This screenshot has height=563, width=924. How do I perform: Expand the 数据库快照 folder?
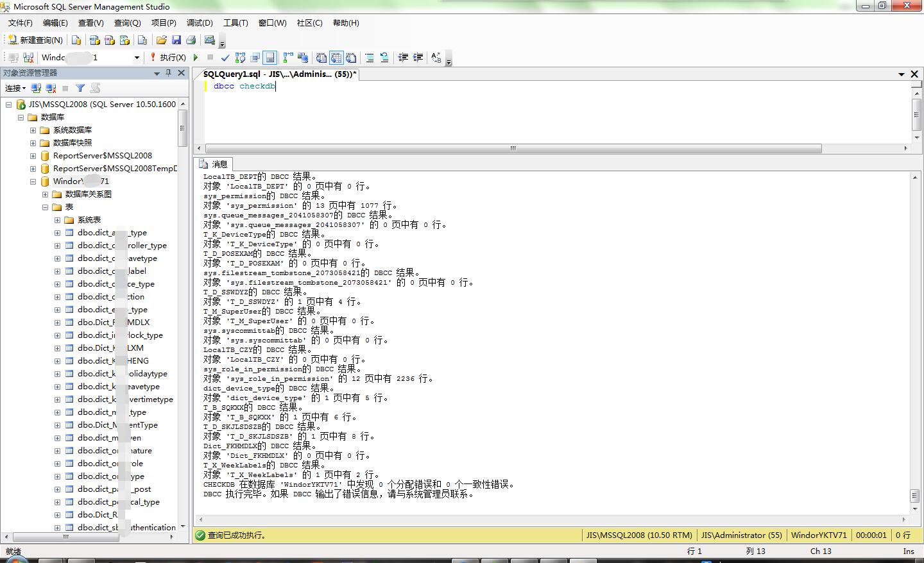tap(33, 143)
